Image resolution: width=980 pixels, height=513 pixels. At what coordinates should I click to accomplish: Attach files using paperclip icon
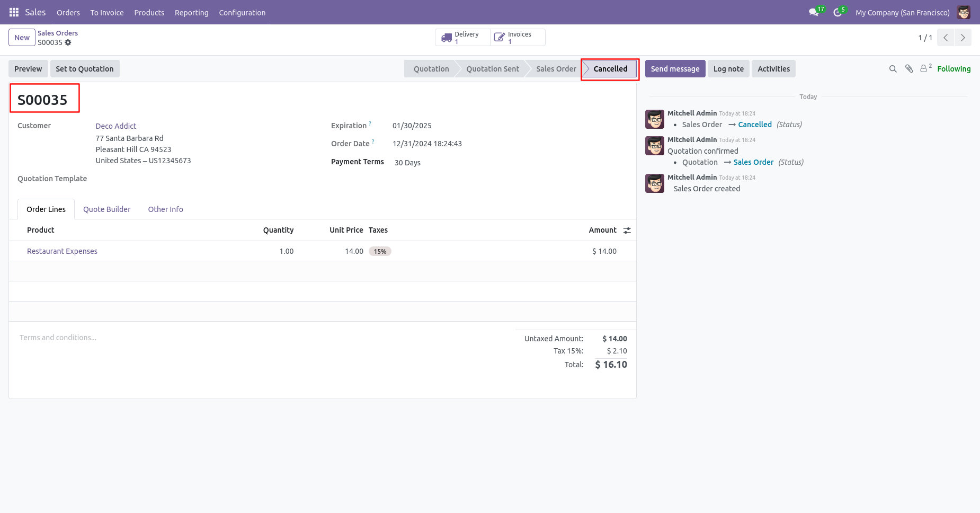coord(909,69)
